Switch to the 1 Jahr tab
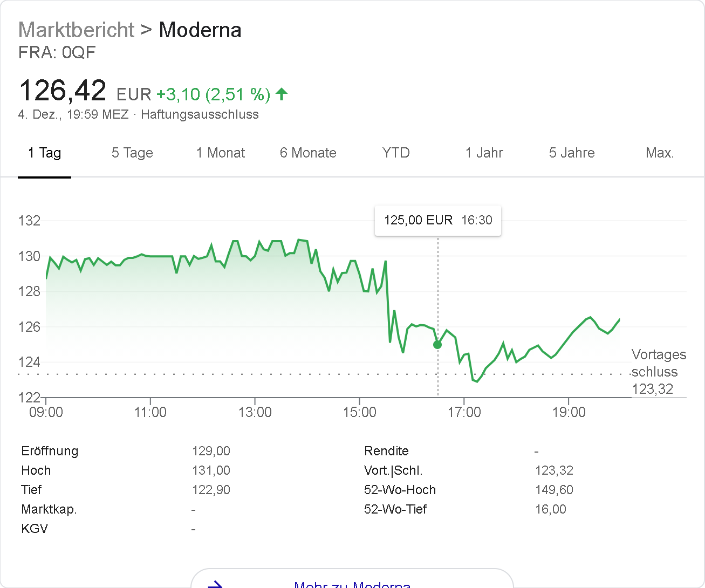705x588 pixels. click(x=484, y=153)
